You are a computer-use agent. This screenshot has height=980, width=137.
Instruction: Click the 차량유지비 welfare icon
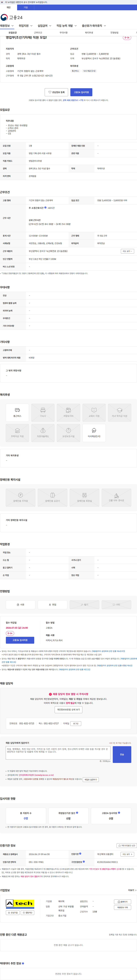[68, 413]
